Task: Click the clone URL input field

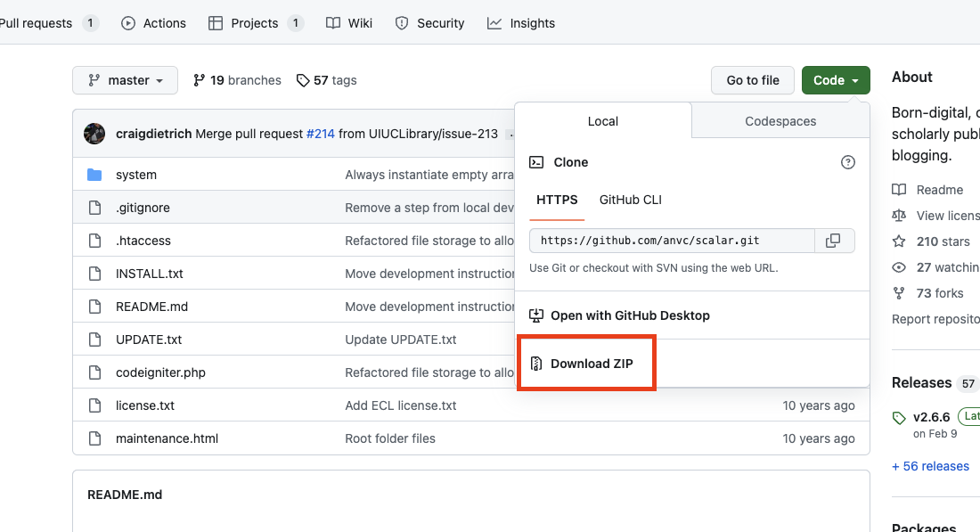Action: pos(672,241)
